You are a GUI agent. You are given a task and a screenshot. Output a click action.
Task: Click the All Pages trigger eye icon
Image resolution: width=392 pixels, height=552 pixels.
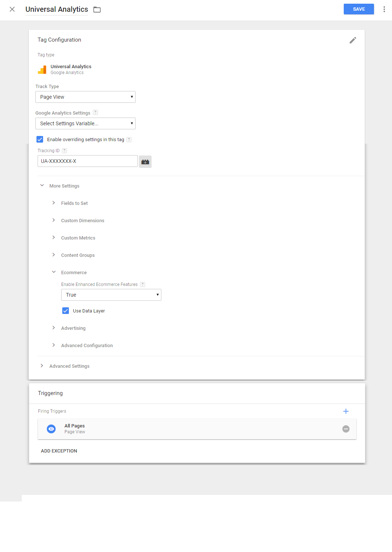[51, 429]
